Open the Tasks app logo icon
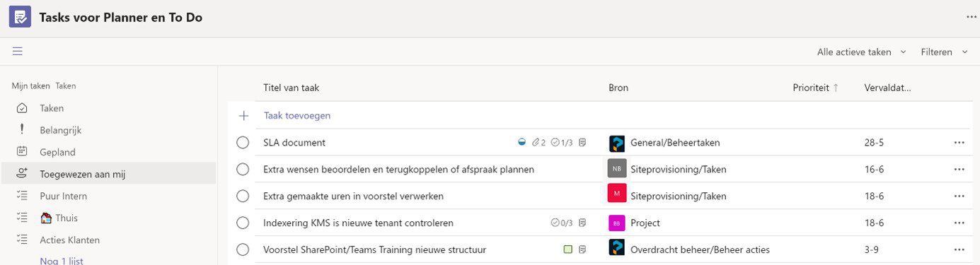This screenshot has width=980, height=265. point(20,17)
